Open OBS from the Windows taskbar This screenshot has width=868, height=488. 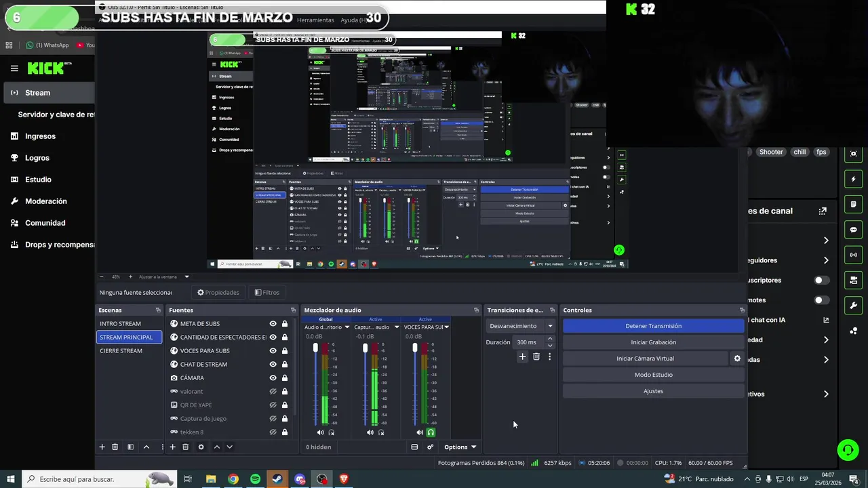(x=321, y=479)
